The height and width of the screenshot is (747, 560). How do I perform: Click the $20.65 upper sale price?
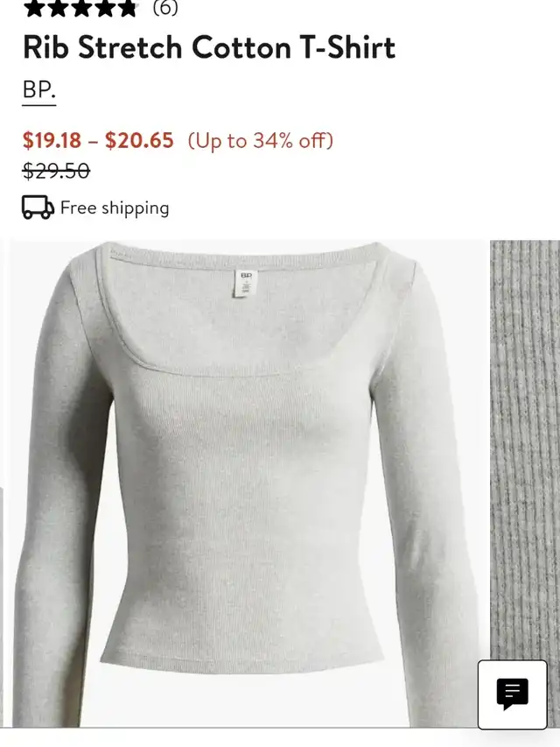click(x=139, y=140)
